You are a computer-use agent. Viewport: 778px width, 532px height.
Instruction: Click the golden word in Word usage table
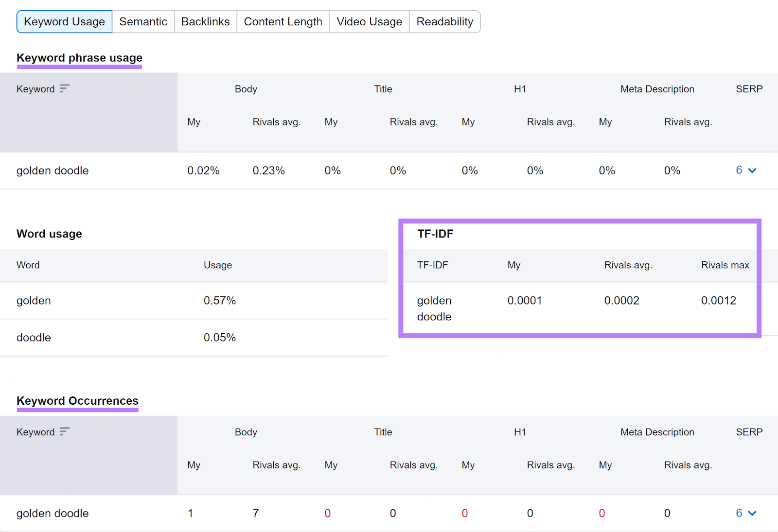34,301
